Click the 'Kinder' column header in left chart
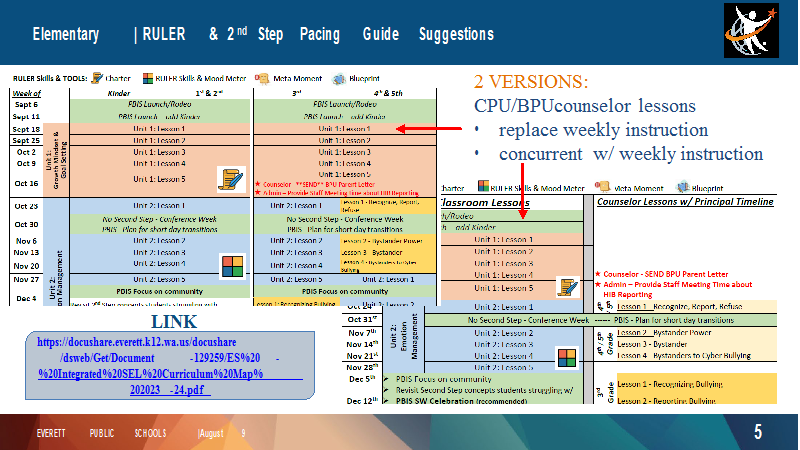This screenshot has height=450, width=800. coord(118,93)
